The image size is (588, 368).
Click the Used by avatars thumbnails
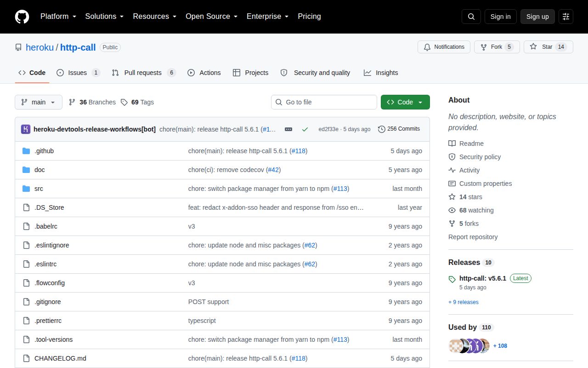[469, 346]
